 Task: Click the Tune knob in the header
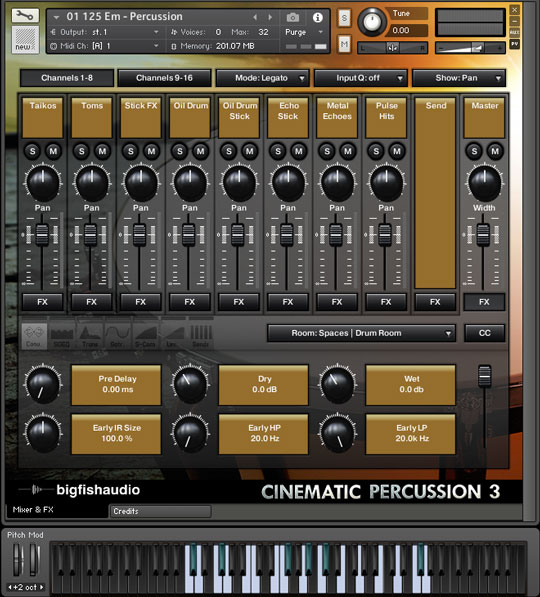[x=371, y=22]
